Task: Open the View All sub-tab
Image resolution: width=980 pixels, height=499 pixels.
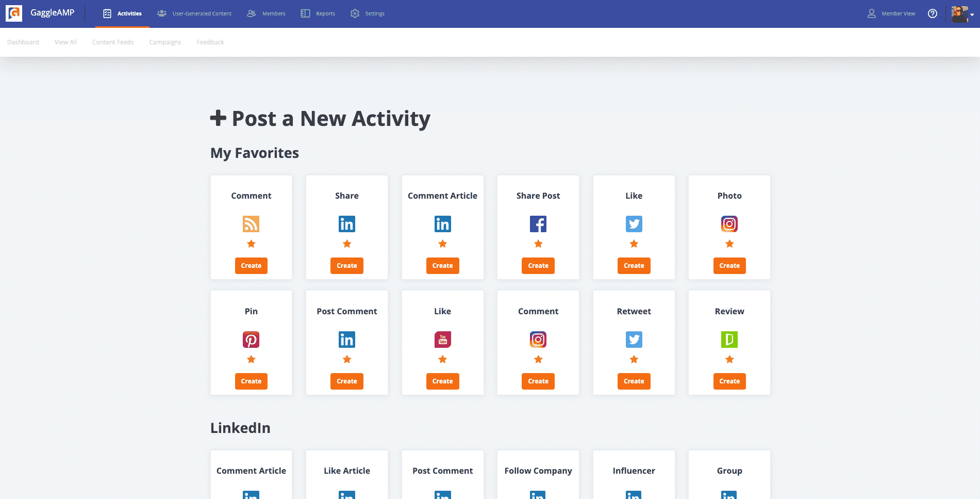Action: coord(65,42)
